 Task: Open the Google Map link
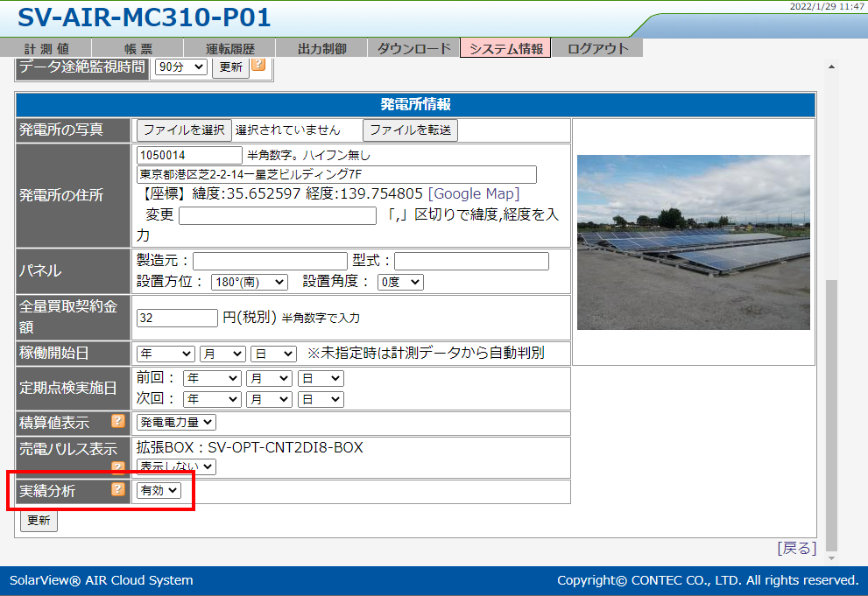pos(473,193)
